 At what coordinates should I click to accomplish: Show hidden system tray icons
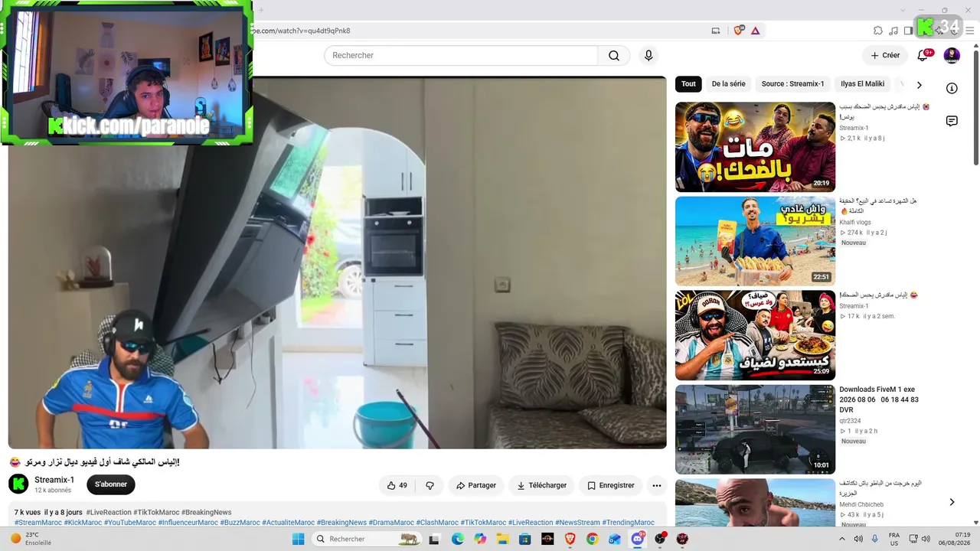(842, 539)
